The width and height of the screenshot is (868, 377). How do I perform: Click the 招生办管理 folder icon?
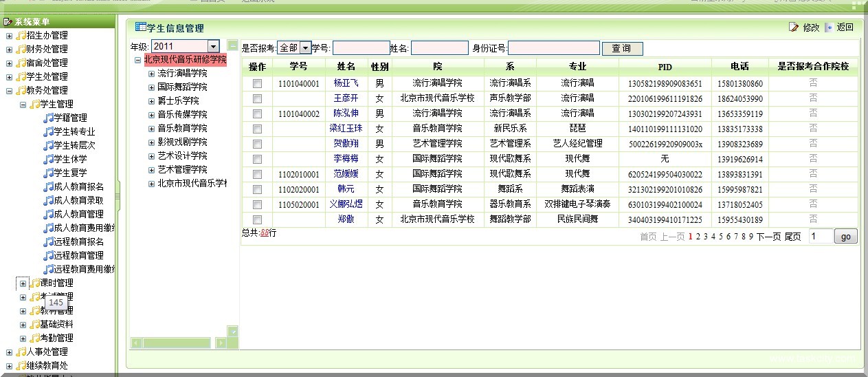tap(21, 35)
